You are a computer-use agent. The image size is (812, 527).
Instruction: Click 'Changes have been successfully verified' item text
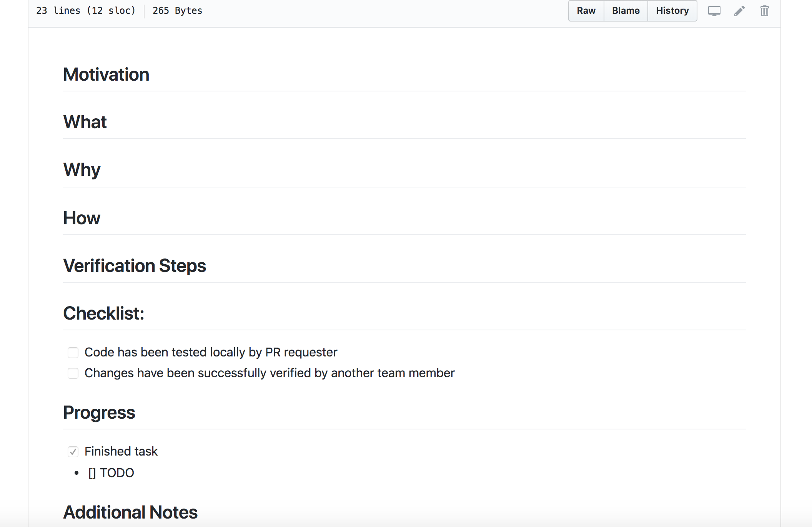click(x=270, y=373)
